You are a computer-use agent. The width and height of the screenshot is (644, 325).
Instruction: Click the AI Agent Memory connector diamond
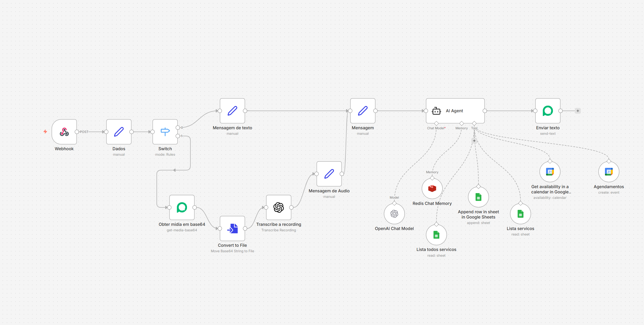click(461, 123)
